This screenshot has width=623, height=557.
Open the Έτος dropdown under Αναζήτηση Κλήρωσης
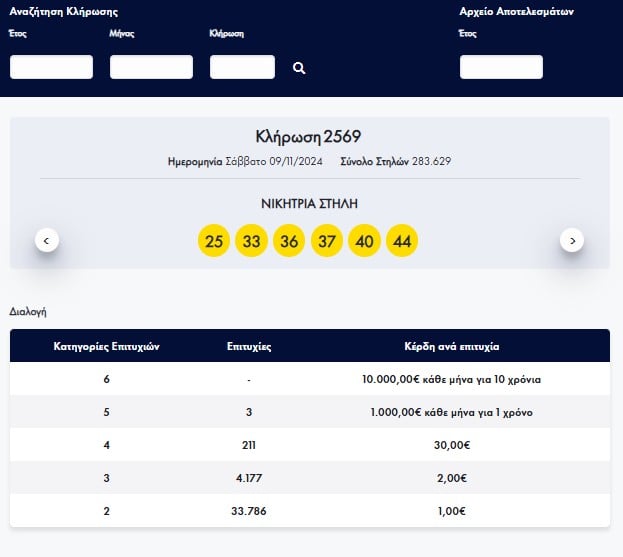[x=52, y=67]
